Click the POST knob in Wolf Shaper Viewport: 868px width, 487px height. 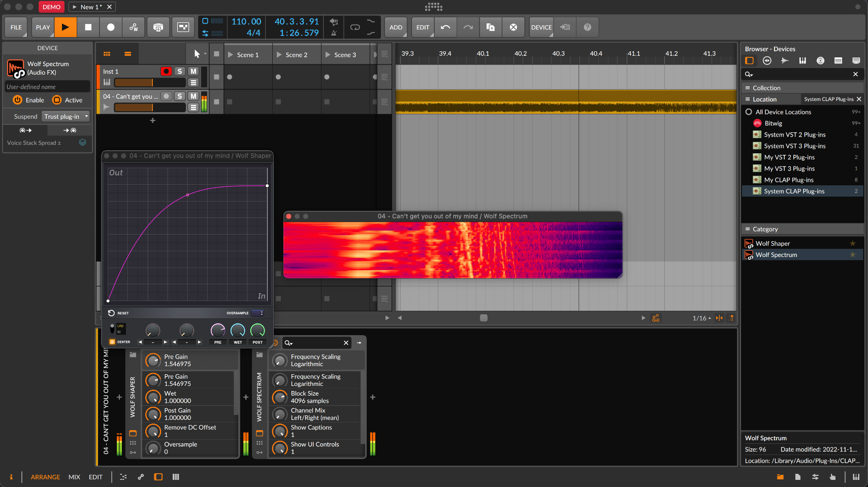point(258,331)
